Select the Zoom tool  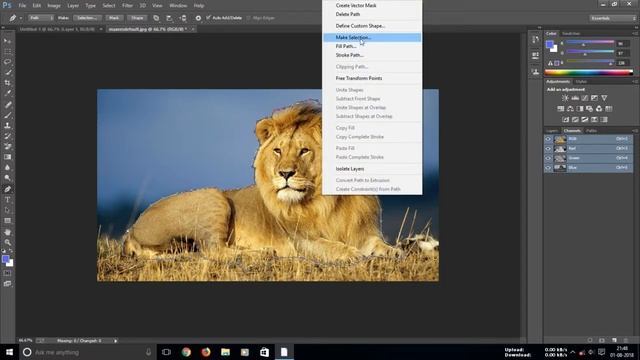7,242
